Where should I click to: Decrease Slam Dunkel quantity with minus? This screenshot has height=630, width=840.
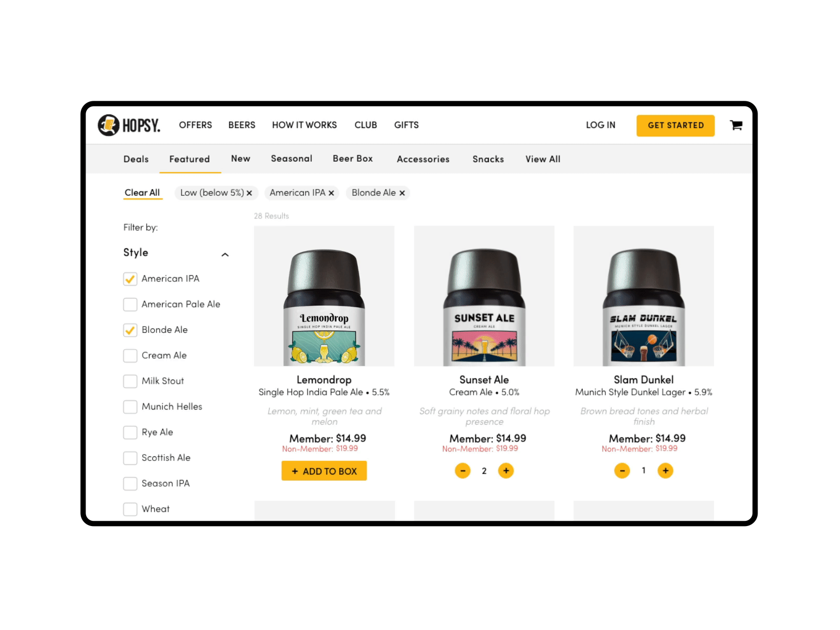622,471
